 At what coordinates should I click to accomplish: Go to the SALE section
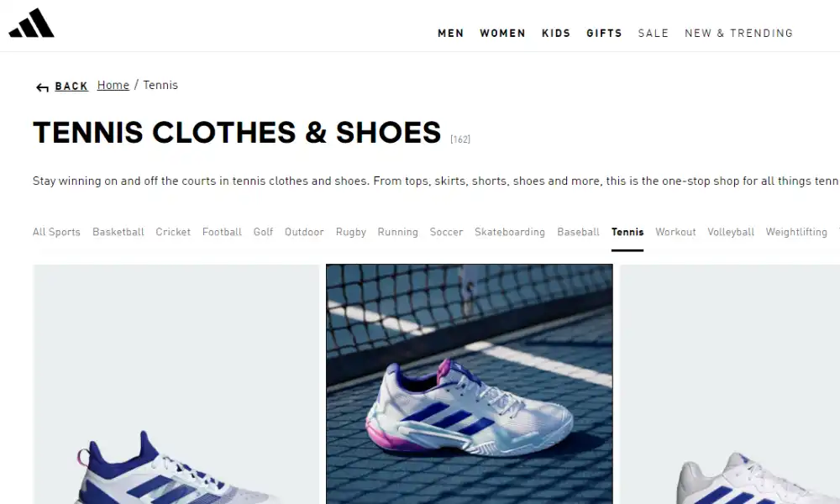pos(653,34)
